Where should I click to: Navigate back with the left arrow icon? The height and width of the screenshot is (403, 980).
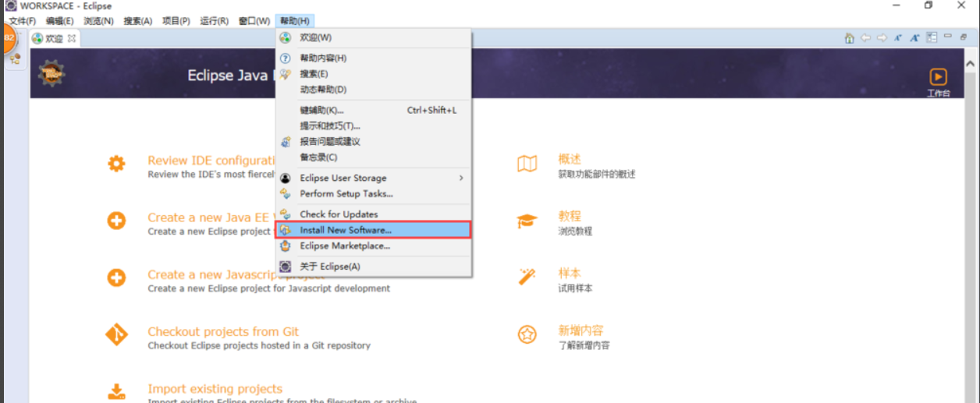[865, 37]
